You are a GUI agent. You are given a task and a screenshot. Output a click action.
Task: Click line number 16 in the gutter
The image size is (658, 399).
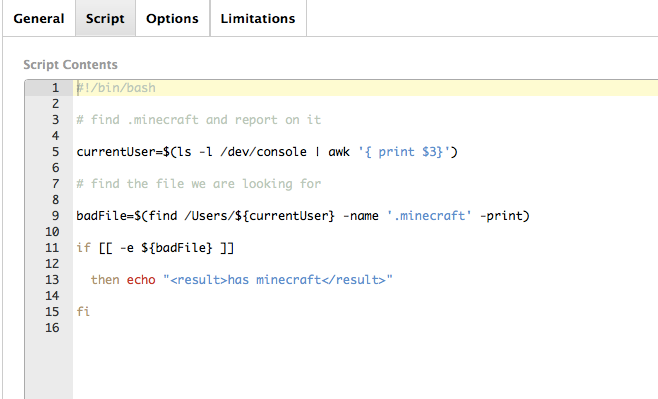(x=52, y=328)
